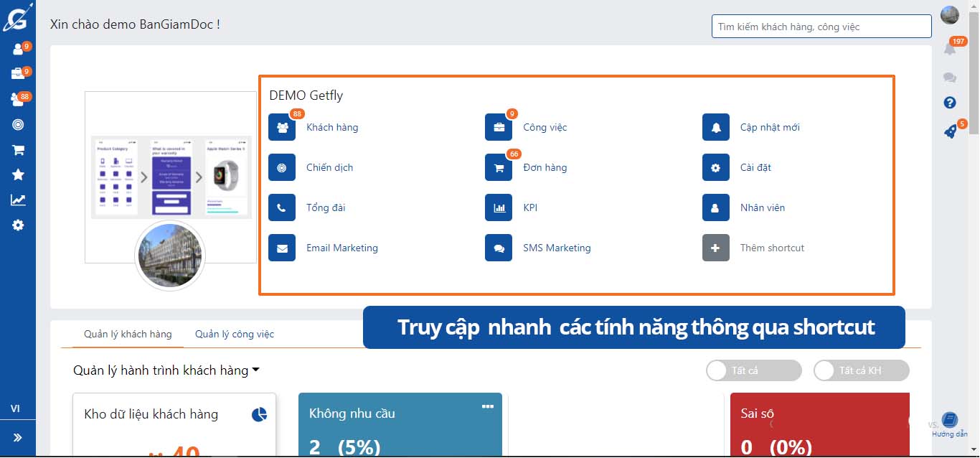Open Nhân viên person shortcut icon
The image size is (980, 458).
(716, 207)
